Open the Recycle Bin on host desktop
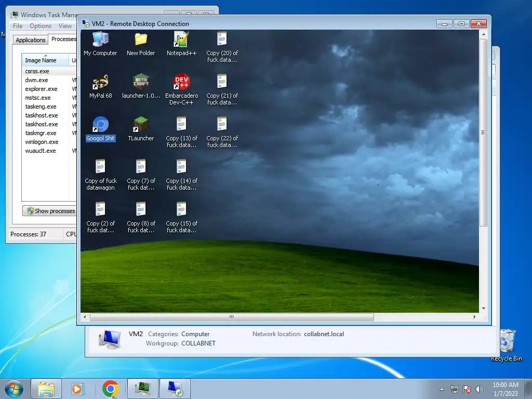 pos(507,344)
